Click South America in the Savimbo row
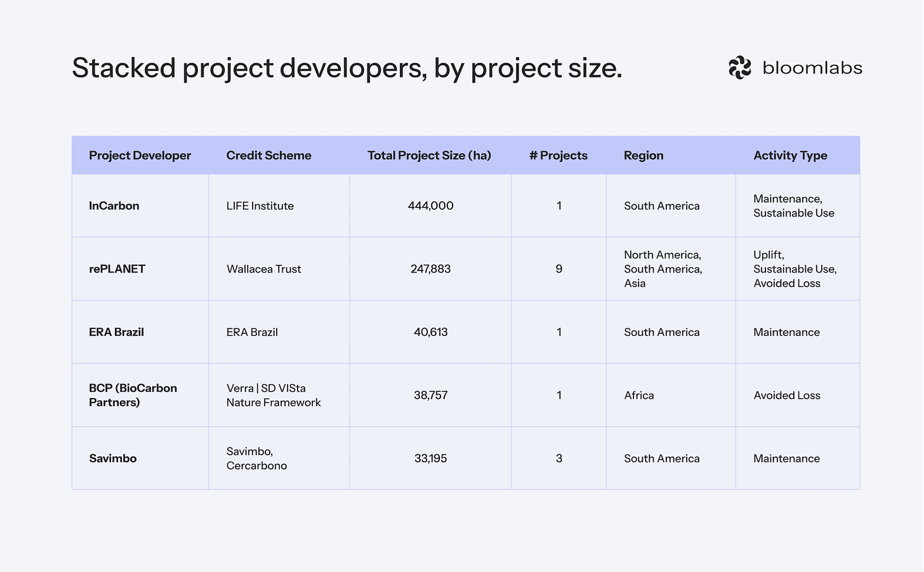 tap(662, 458)
